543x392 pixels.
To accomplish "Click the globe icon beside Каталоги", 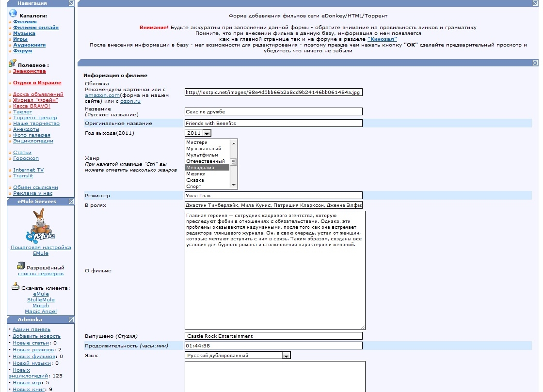I will click(x=13, y=14).
